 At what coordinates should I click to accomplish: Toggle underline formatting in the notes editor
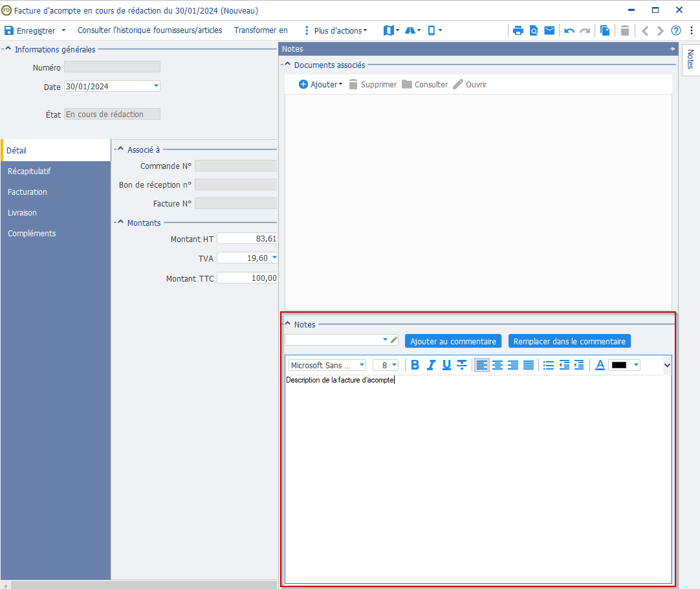(x=446, y=365)
